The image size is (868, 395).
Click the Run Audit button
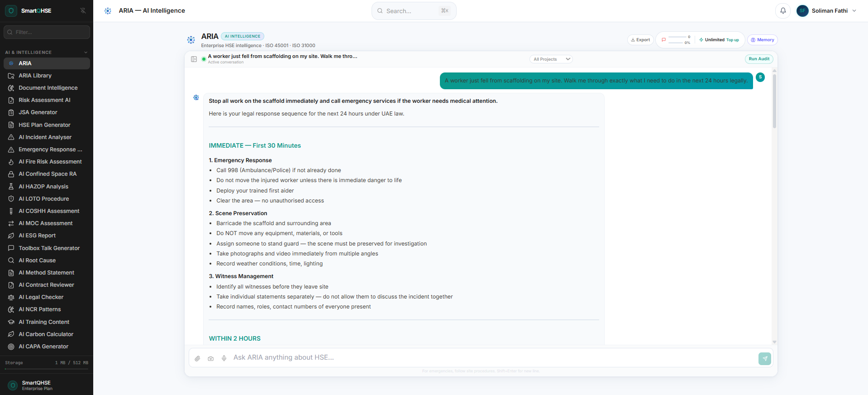tap(759, 59)
